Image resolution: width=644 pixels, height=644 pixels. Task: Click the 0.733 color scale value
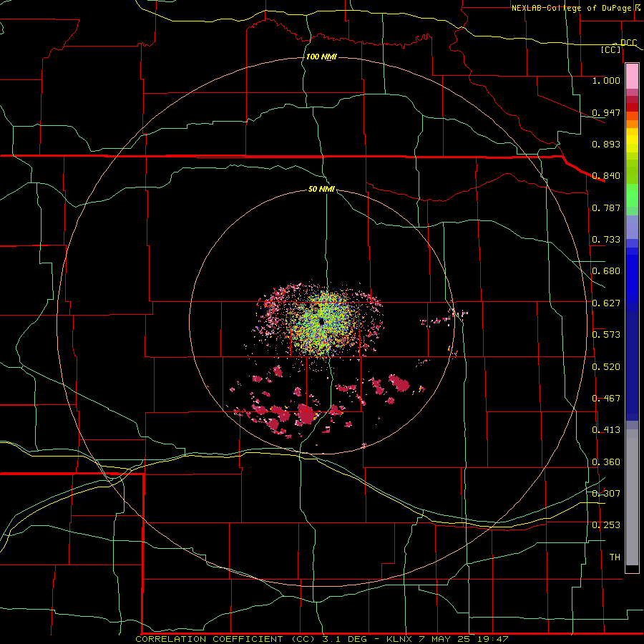(x=606, y=240)
